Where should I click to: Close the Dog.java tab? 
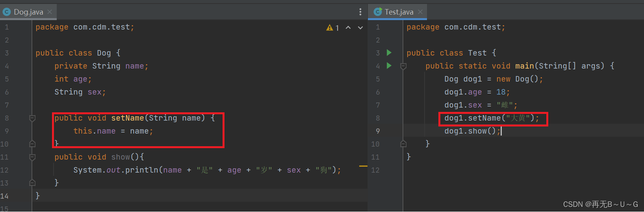(x=50, y=12)
